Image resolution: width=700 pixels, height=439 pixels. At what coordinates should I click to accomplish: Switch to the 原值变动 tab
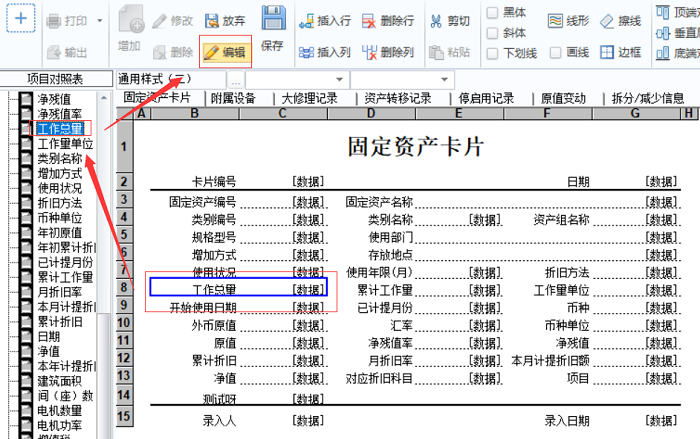click(x=563, y=98)
